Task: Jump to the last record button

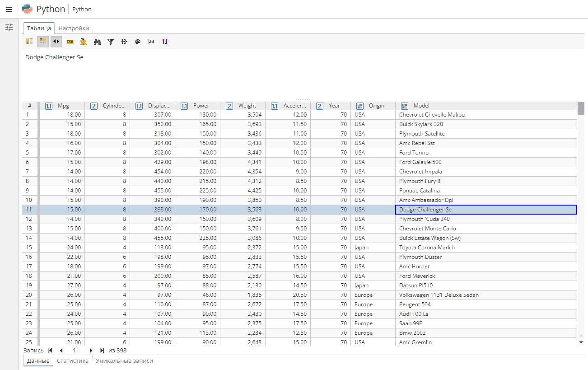Action: coord(102,350)
